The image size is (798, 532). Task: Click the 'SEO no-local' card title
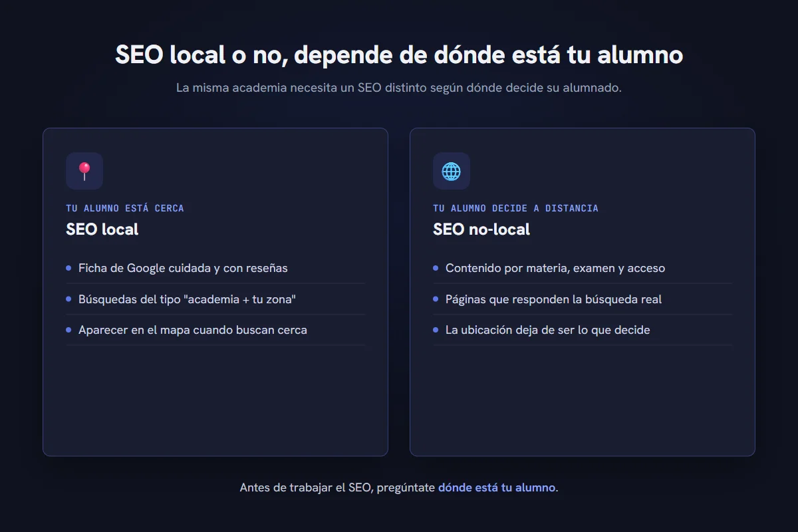pos(481,229)
